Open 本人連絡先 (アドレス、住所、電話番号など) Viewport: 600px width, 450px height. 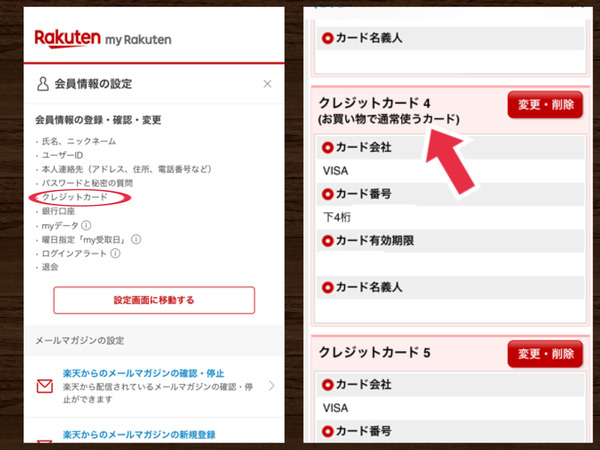pyautogui.click(x=127, y=169)
